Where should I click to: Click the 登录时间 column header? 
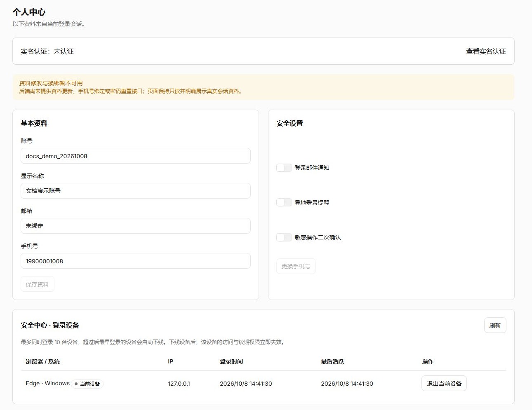click(231, 361)
